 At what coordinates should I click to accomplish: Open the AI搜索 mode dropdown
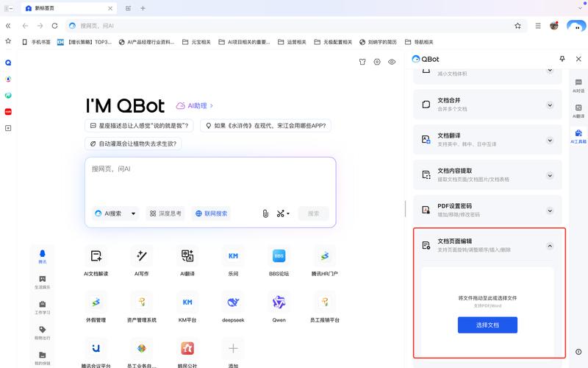pyautogui.click(x=115, y=213)
